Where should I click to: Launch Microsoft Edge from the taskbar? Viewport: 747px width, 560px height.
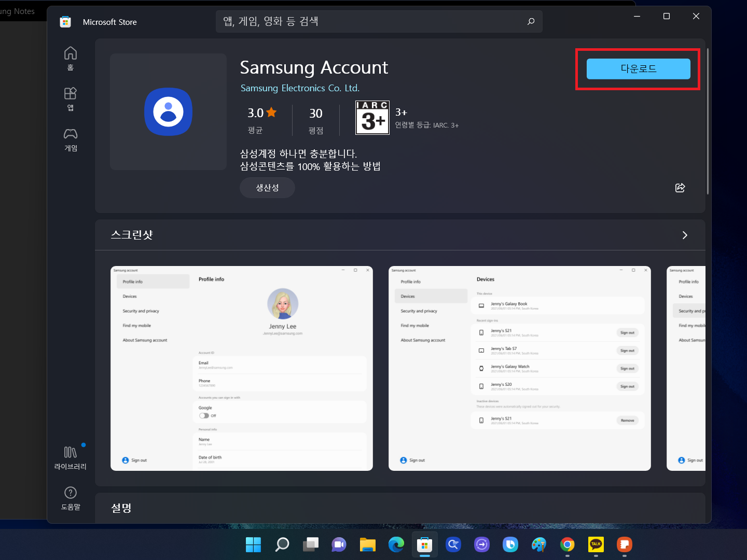click(396, 544)
